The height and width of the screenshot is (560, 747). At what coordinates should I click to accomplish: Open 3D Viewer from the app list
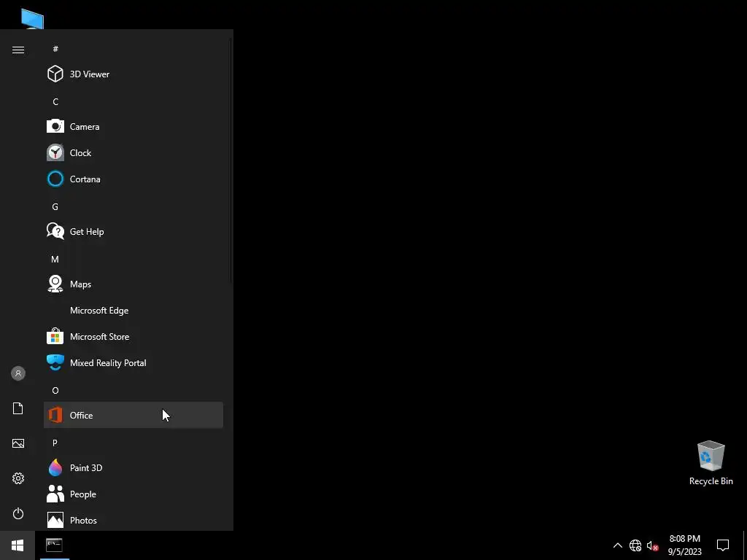tap(133, 74)
